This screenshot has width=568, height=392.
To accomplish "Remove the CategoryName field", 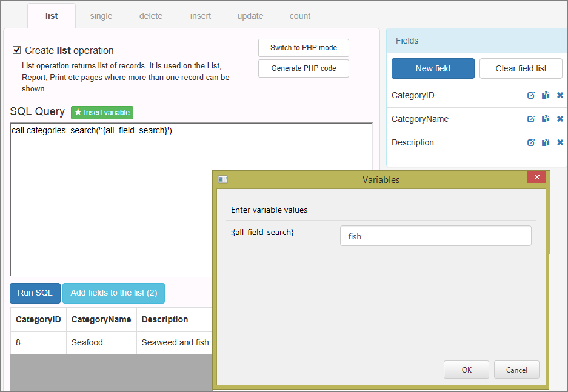I will (x=559, y=119).
